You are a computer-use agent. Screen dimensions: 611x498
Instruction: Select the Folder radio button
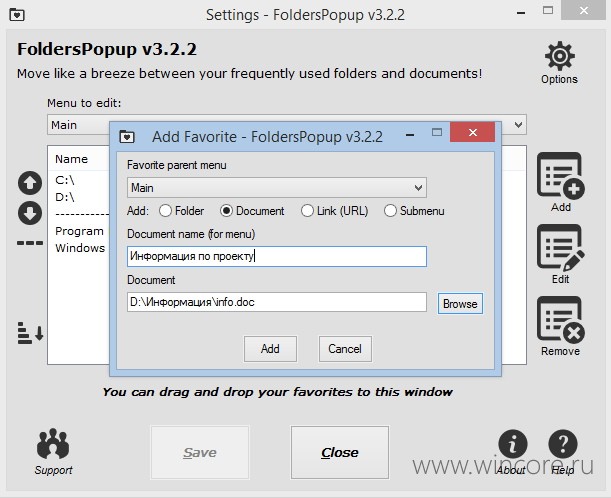tap(165, 211)
